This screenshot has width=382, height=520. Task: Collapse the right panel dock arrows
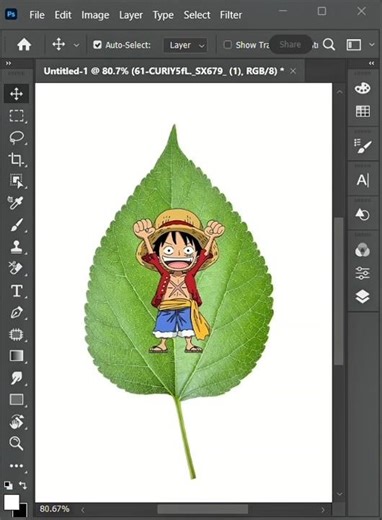pyautogui.click(x=371, y=63)
